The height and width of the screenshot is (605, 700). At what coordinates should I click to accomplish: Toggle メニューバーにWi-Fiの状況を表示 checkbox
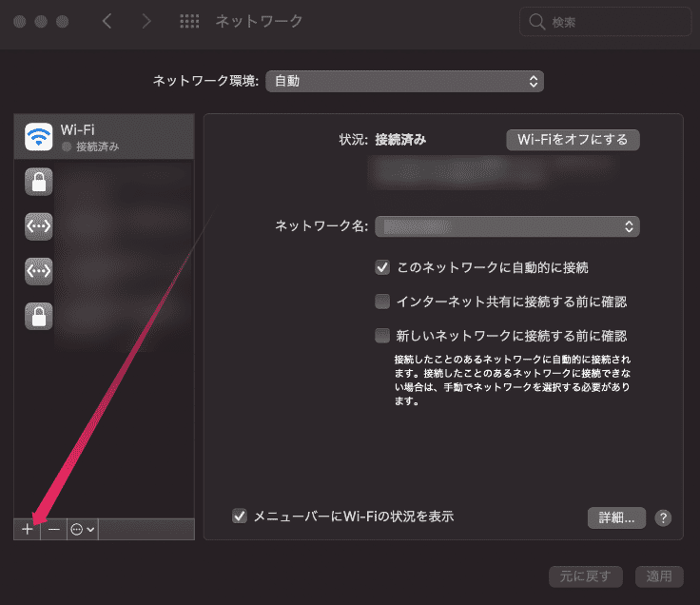tap(240, 517)
